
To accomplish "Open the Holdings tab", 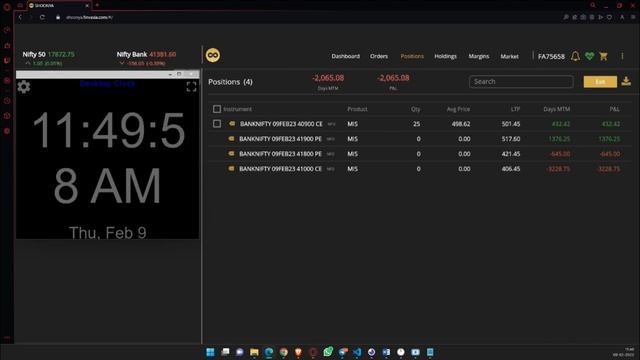I will point(445,56).
